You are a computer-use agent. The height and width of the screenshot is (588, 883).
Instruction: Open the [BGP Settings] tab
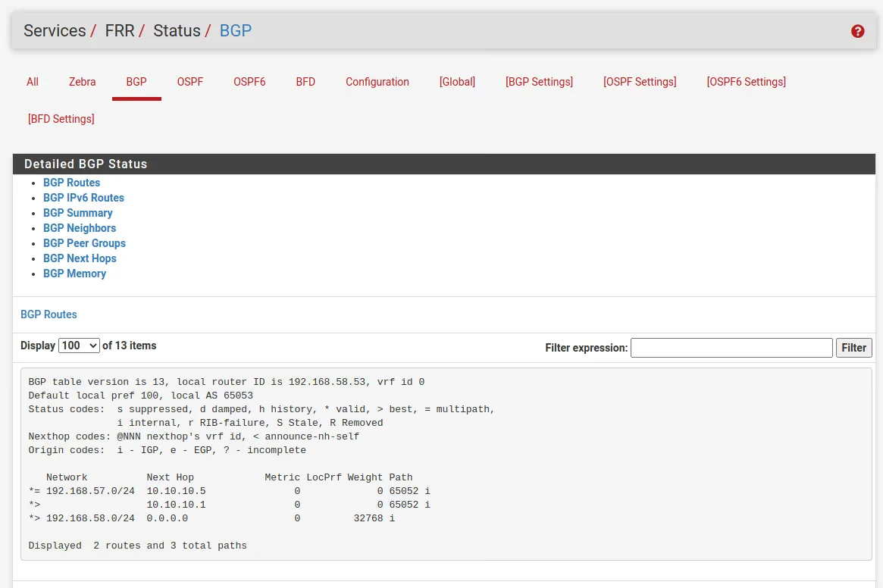point(539,82)
